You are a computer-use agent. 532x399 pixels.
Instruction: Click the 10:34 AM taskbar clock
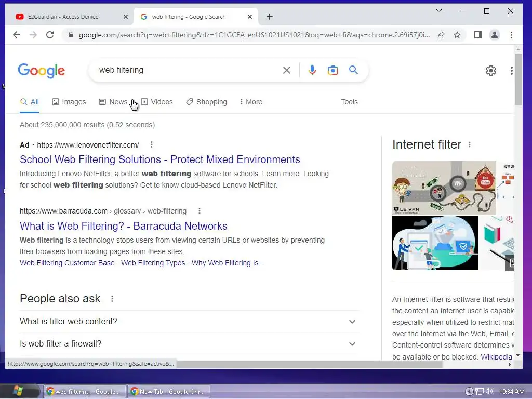[512, 392]
